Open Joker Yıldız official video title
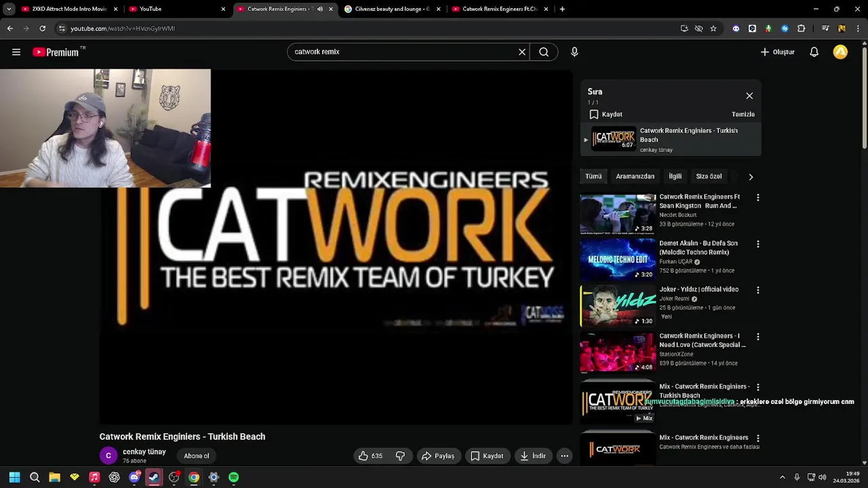 (698, 289)
